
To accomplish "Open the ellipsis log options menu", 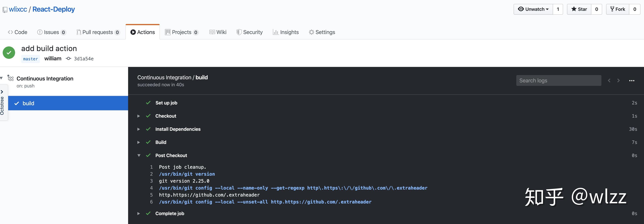I will click(x=632, y=80).
